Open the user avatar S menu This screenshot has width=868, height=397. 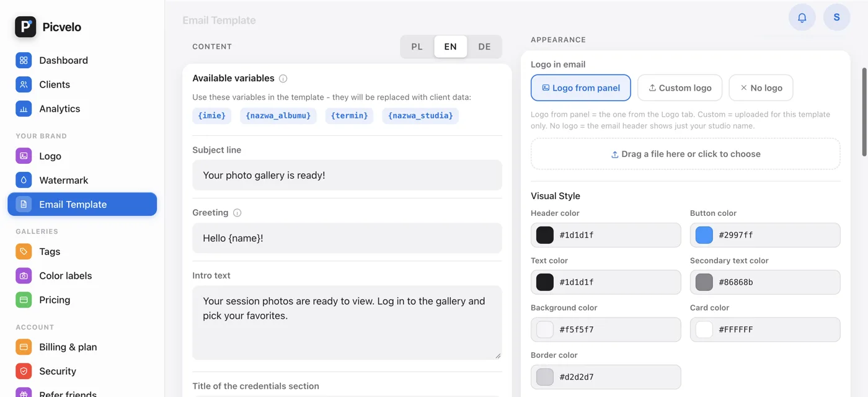click(x=836, y=17)
